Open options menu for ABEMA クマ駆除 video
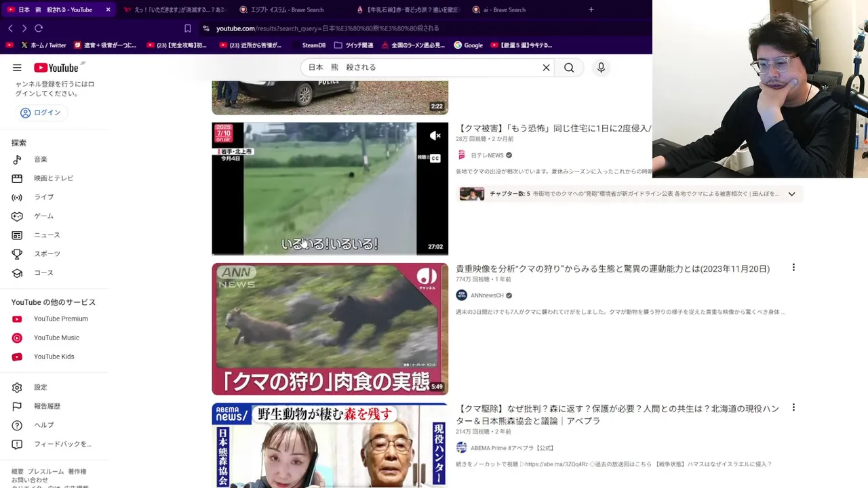868x488 pixels. (793, 408)
